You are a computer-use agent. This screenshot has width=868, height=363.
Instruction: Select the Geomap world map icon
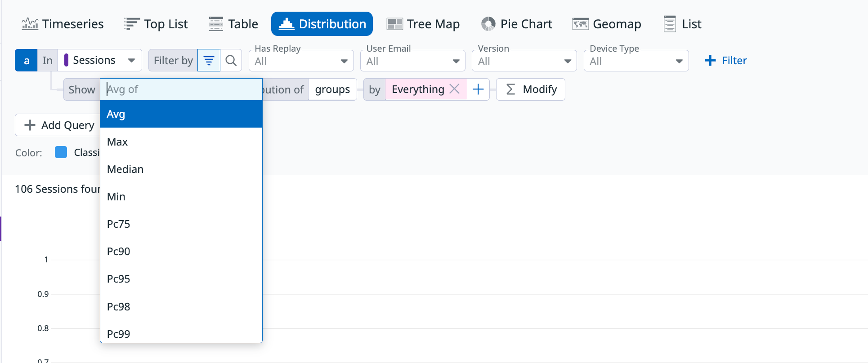point(580,24)
